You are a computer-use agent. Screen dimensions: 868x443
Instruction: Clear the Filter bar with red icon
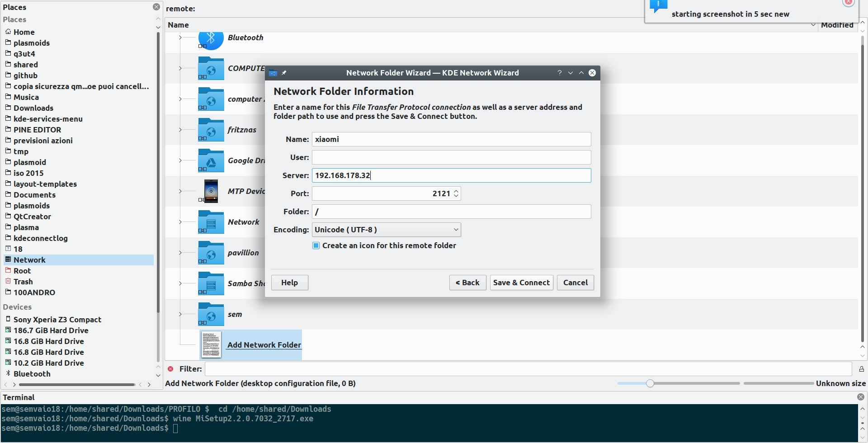(x=170, y=369)
